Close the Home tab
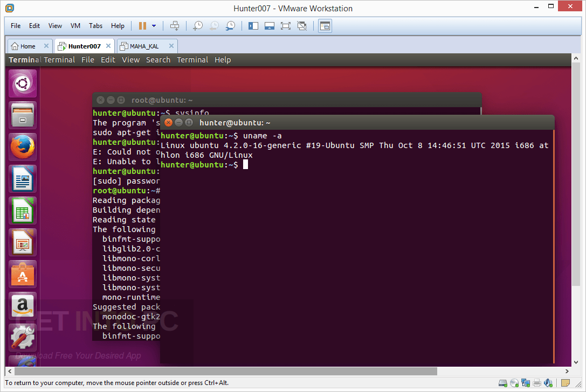The width and height of the screenshot is (586, 392). 46,46
